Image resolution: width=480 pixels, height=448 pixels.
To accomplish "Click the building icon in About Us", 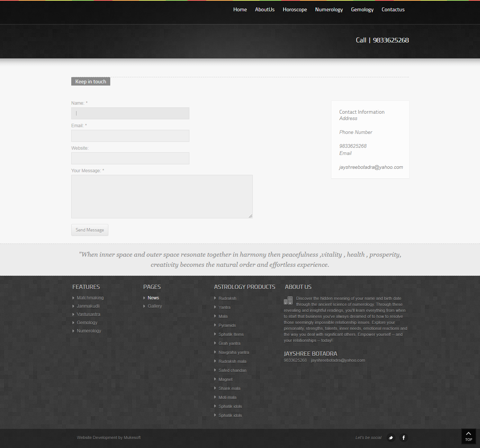I will [288, 301].
